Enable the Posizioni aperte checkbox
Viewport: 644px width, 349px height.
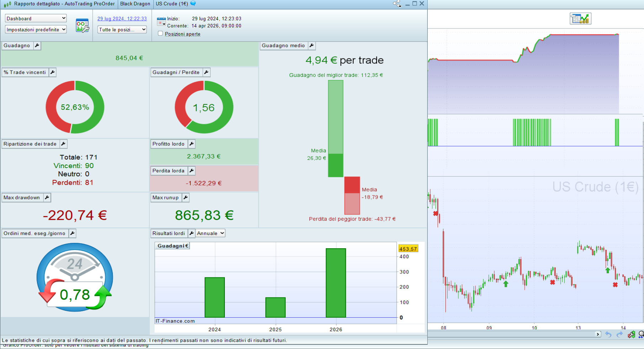pos(160,33)
